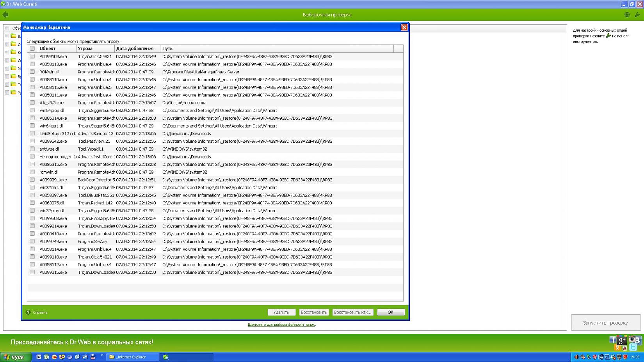The image size is (644, 362).
Task: Mark the antiwpa.dll checkbox
Action: (32, 149)
